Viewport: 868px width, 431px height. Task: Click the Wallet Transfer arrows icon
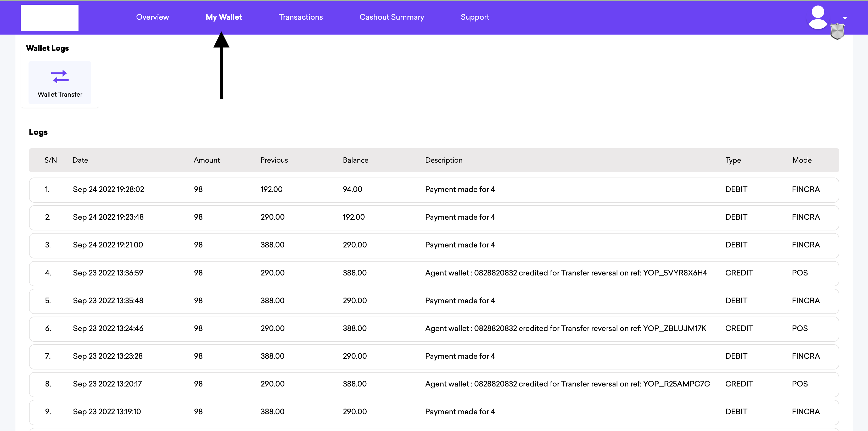(60, 77)
